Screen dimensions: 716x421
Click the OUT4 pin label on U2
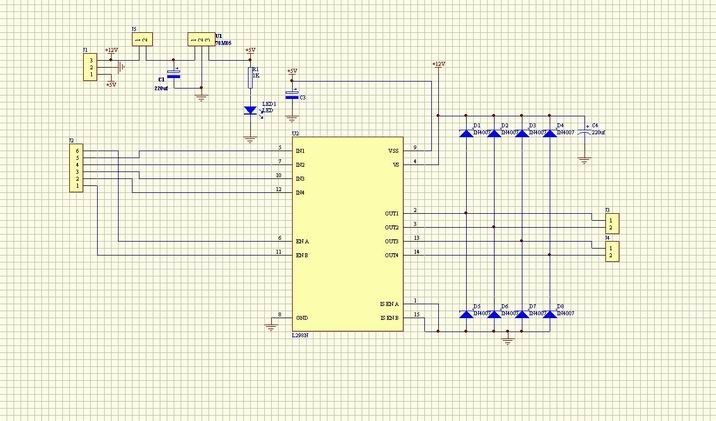[391, 255]
